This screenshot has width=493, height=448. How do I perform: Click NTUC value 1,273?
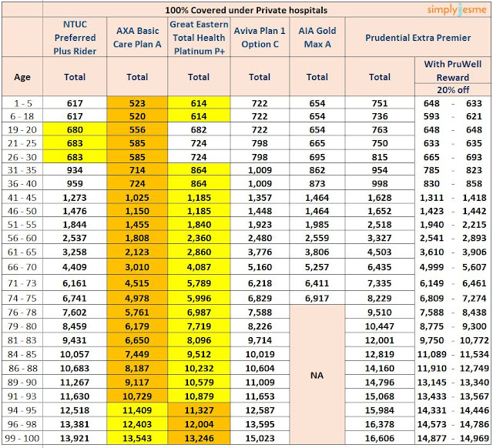point(75,198)
